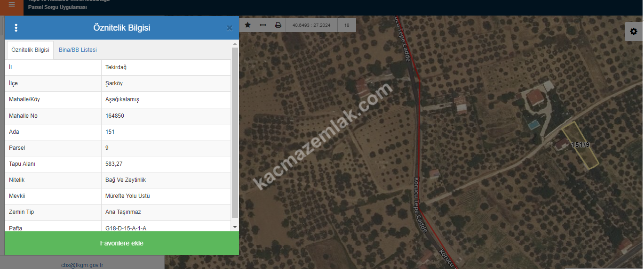644x269 pixels.
Task: Click the Pafta value G18-D-15-A-1-A
Action: (126, 228)
